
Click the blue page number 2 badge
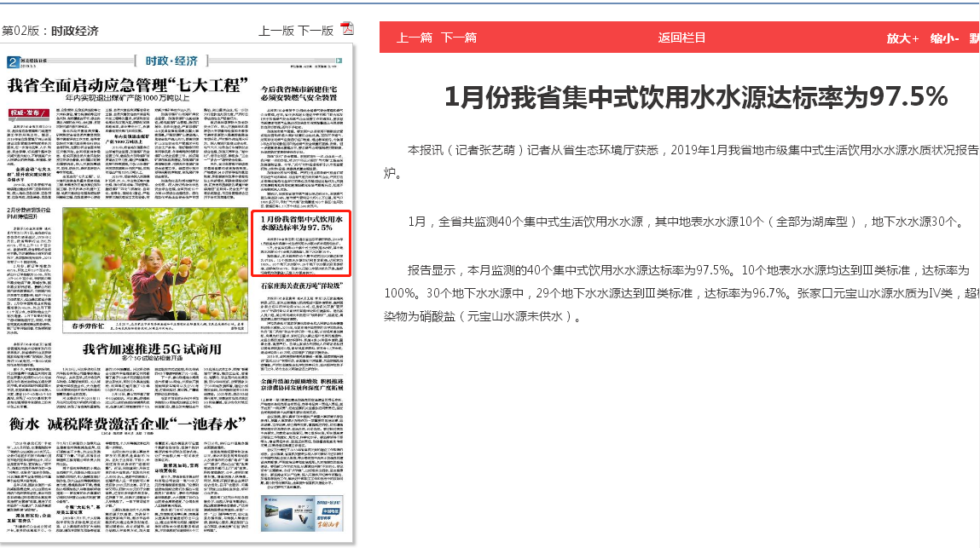(12, 62)
